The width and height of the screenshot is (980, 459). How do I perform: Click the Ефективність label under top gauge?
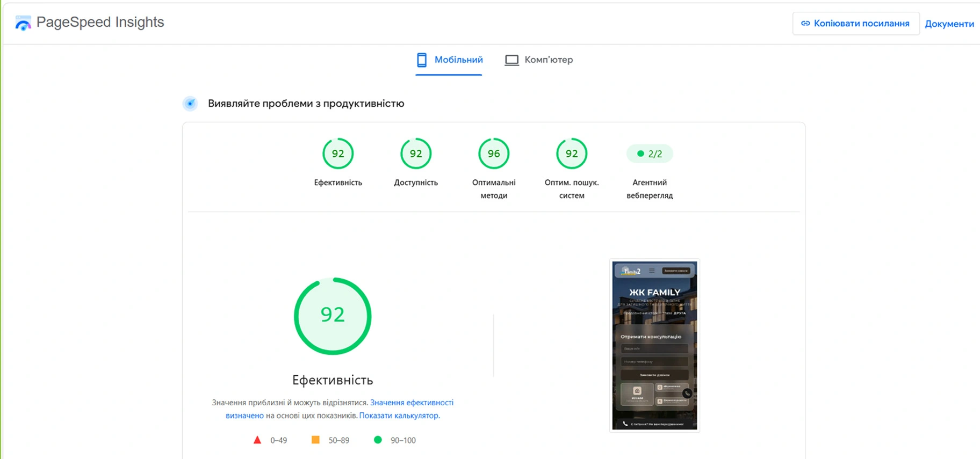[338, 183]
